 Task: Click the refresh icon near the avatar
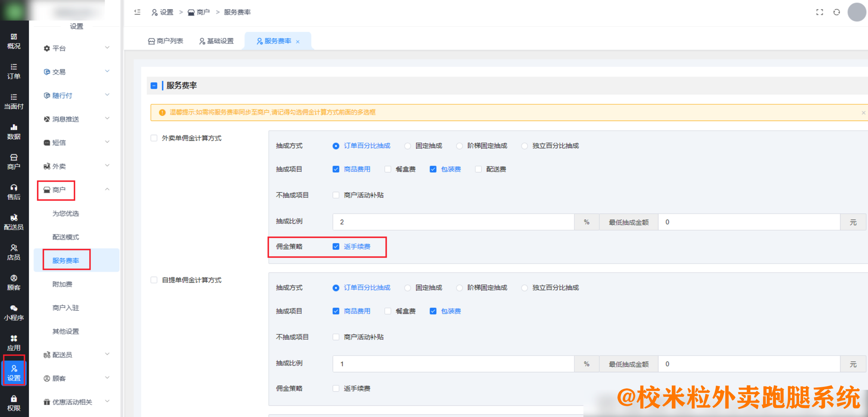click(837, 12)
